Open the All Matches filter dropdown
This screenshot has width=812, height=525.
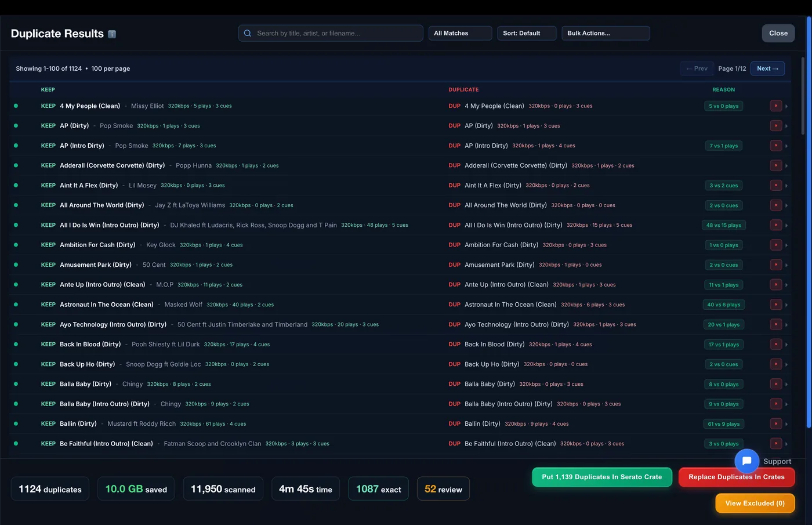[x=460, y=33]
